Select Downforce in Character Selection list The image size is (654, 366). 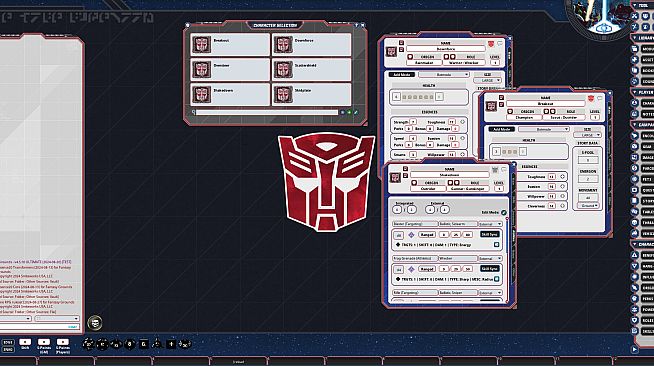pyautogui.click(x=311, y=45)
